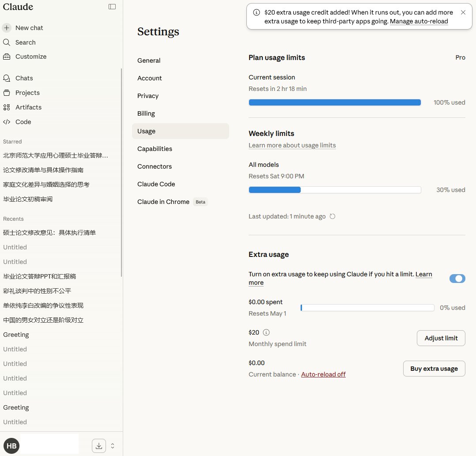The image size is (476, 456).
Task: Open recent chat 彩礼谈判中的性别不公平
Action: click(37, 291)
